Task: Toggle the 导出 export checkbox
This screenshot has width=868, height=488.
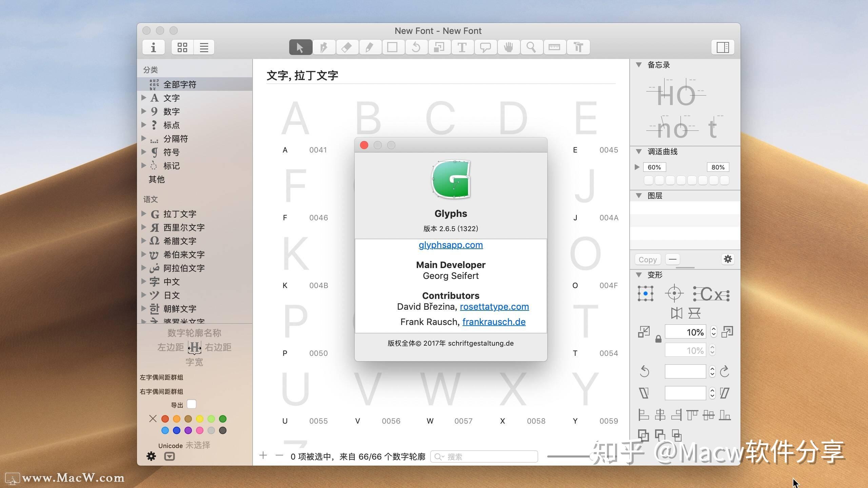Action: click(192, 404)
